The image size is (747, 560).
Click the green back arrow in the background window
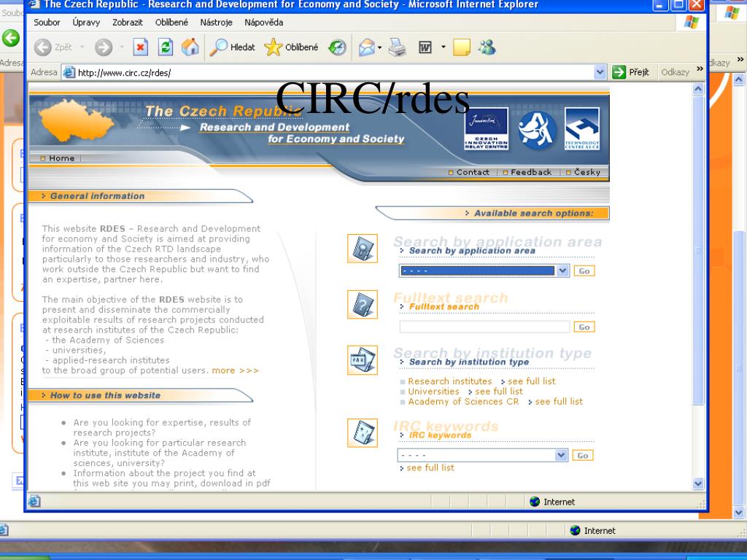point(10,38)
